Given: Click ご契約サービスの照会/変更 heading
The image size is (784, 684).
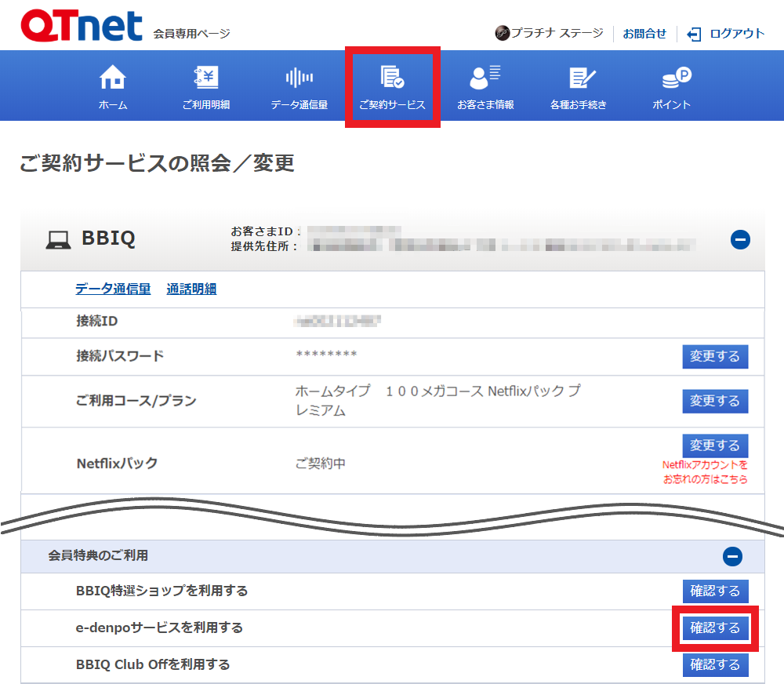Looking at the screenshot, I should 157,163.
